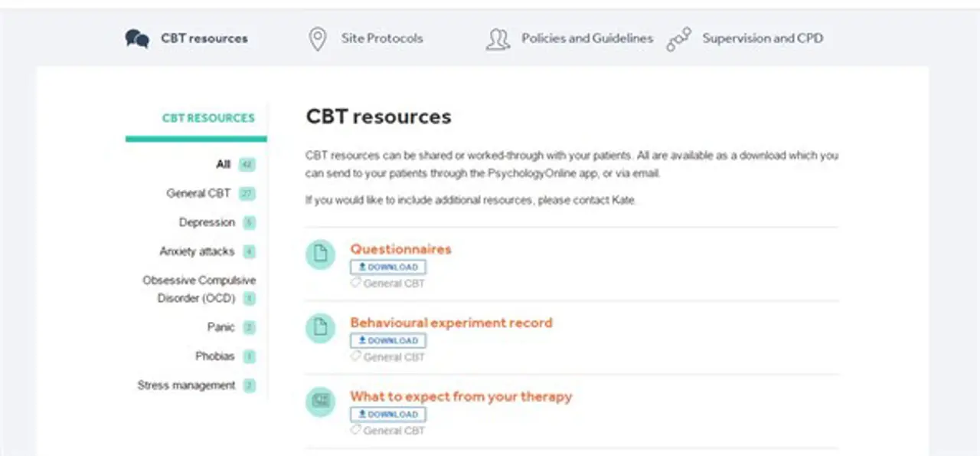Select the Stress management category
980x456 pixels.
click(x=186, y=385)
